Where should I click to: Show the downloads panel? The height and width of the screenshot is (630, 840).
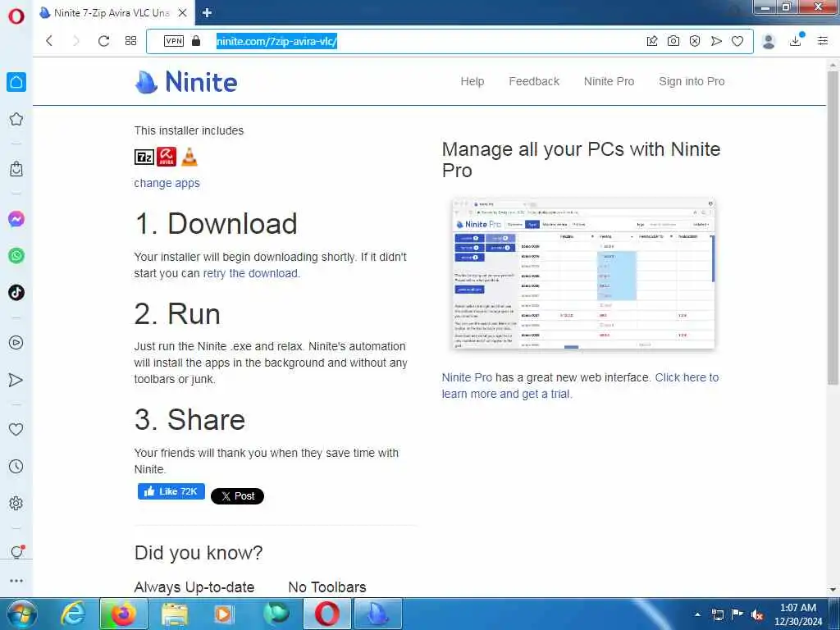click(x=796, y=40)
